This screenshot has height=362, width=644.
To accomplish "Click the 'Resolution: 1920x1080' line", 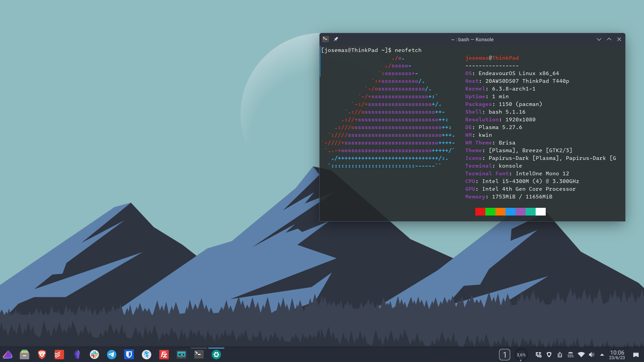I will (x=500, y=120).
